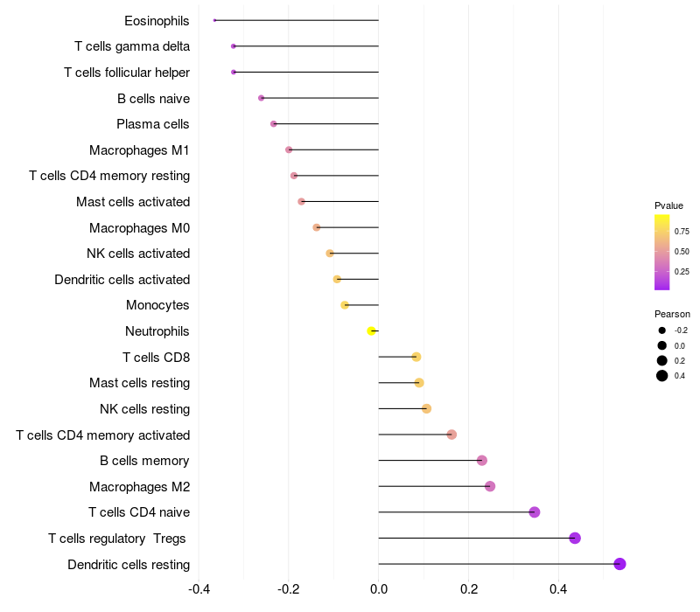Click the Dendritic cells resting data point
700x612 pixels.
619,564
